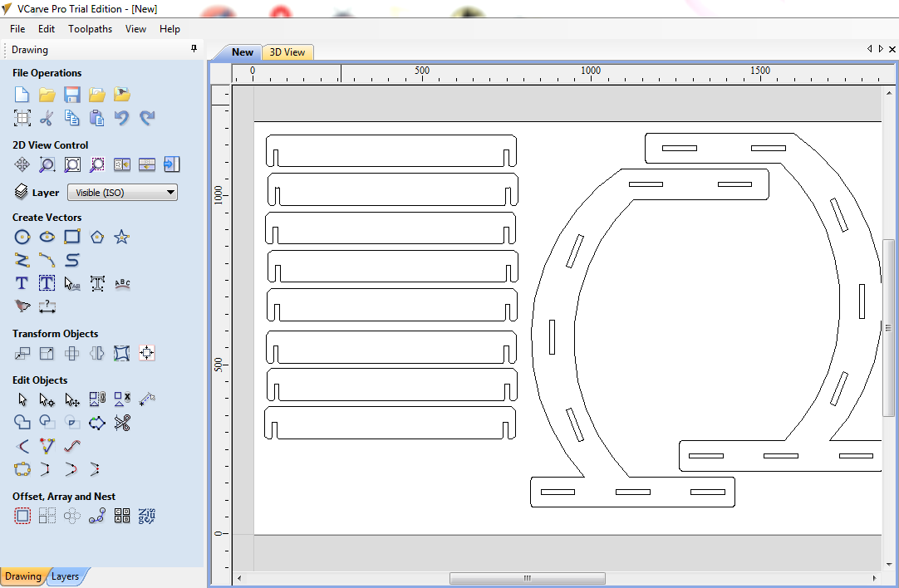This screenshot has height=588, width=899.
Task: Toggle the Drawing panel pin
Action: (x=194, y=50)
